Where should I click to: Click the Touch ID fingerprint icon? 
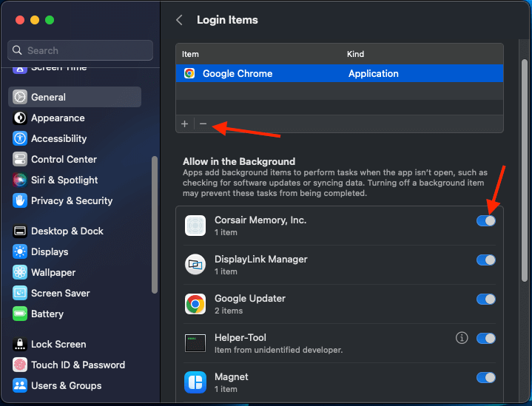(x=20, y=365)
